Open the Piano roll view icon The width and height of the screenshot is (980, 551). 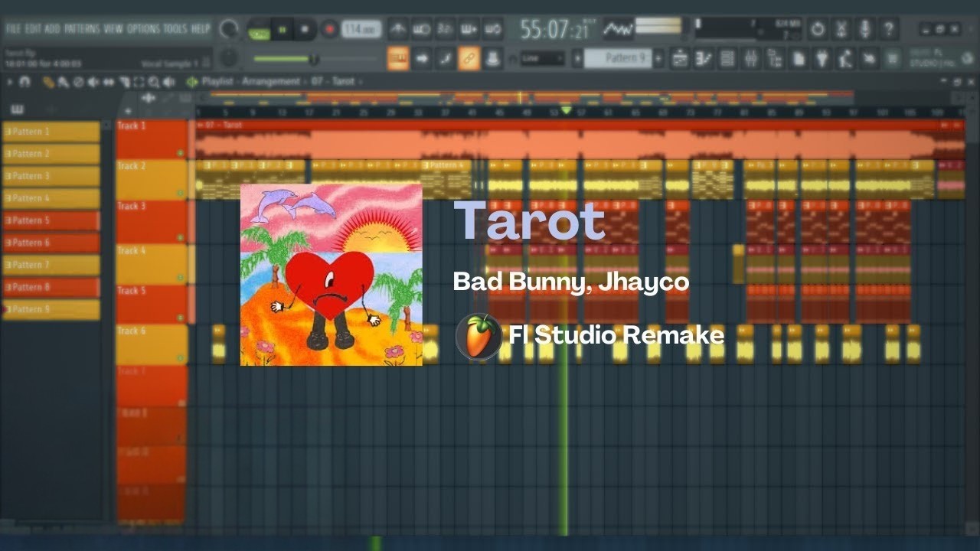[704, 58]
